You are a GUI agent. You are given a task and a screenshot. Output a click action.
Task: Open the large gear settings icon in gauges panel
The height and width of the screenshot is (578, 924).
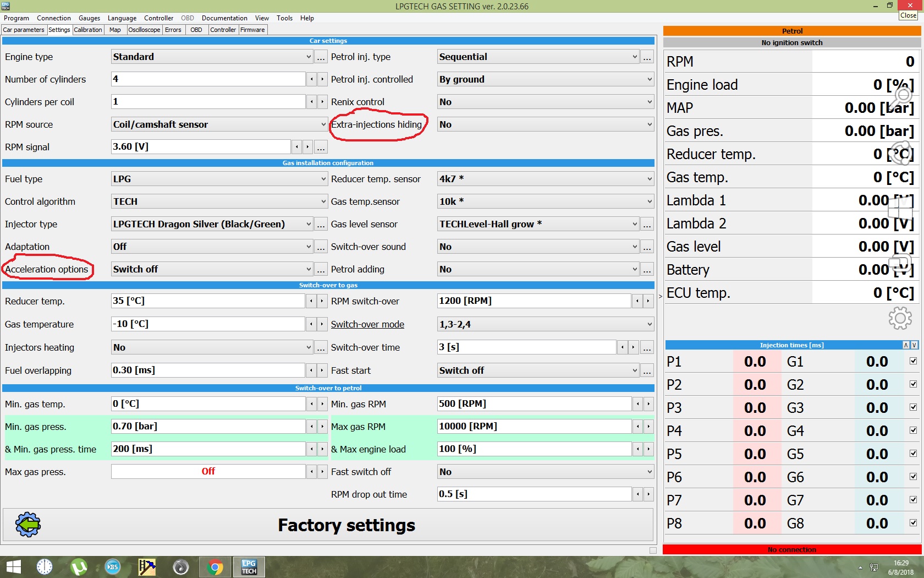[x=900, y=318]
